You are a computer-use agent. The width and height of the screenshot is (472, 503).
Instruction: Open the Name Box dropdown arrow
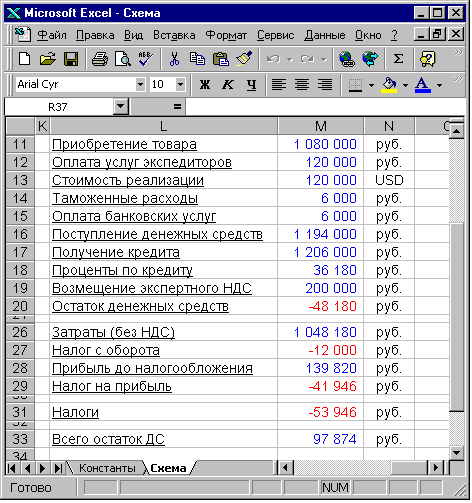[120, 107]
